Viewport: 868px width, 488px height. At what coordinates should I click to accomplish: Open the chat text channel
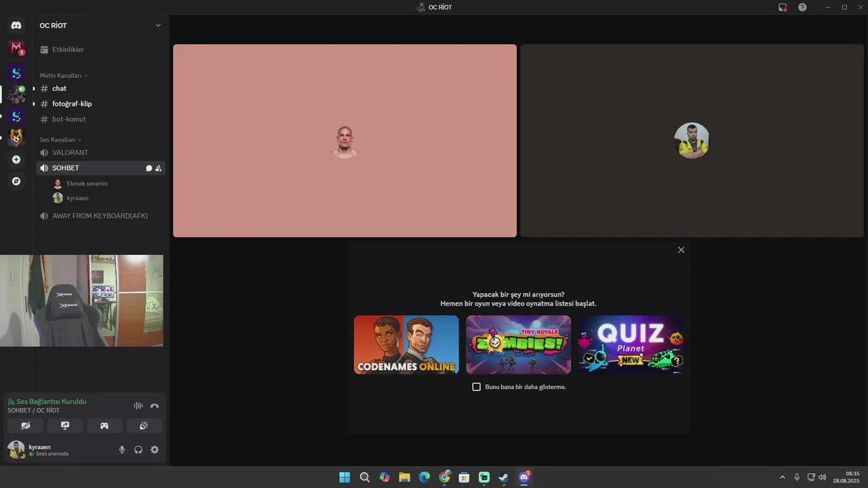(100, 89)
